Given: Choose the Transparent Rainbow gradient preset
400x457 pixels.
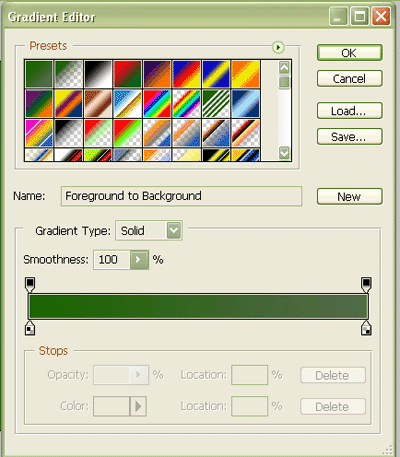Looking at the screenshot, I should click(186, 103).
